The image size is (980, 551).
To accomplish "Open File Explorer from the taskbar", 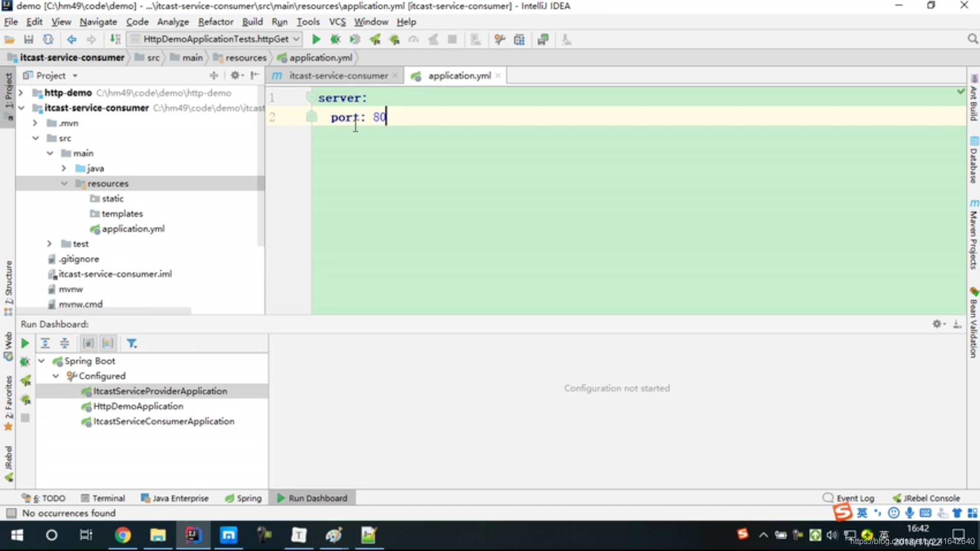I will click(x=158, y=535).
